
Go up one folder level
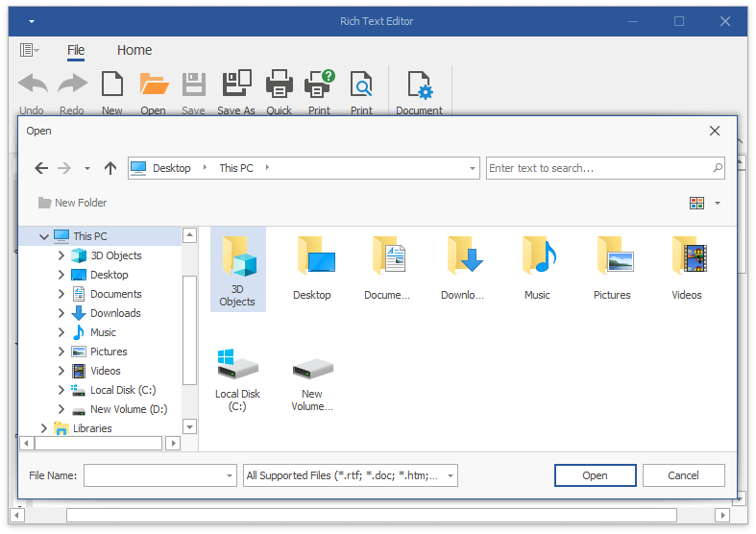(110, 168)
